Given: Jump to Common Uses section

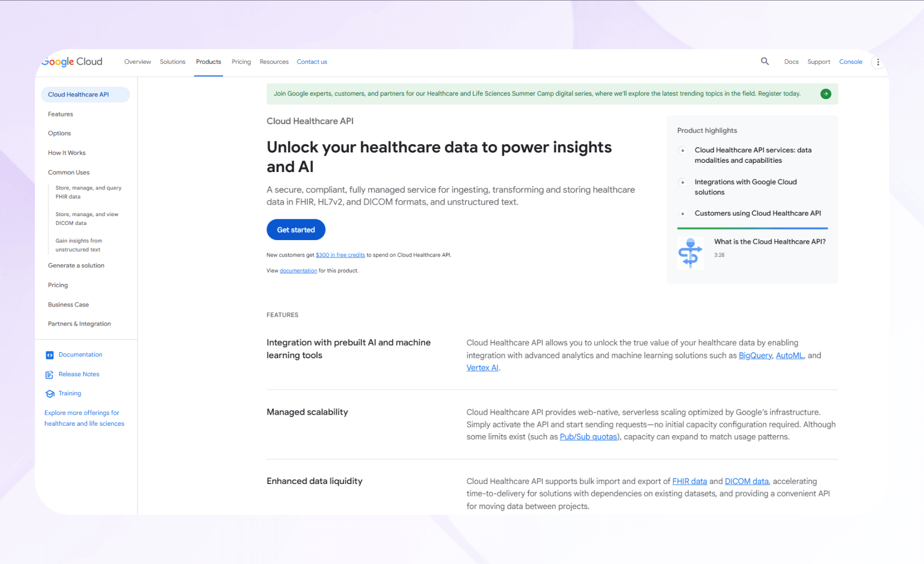Looking at the screenshot, I should (x=69, y=173).
